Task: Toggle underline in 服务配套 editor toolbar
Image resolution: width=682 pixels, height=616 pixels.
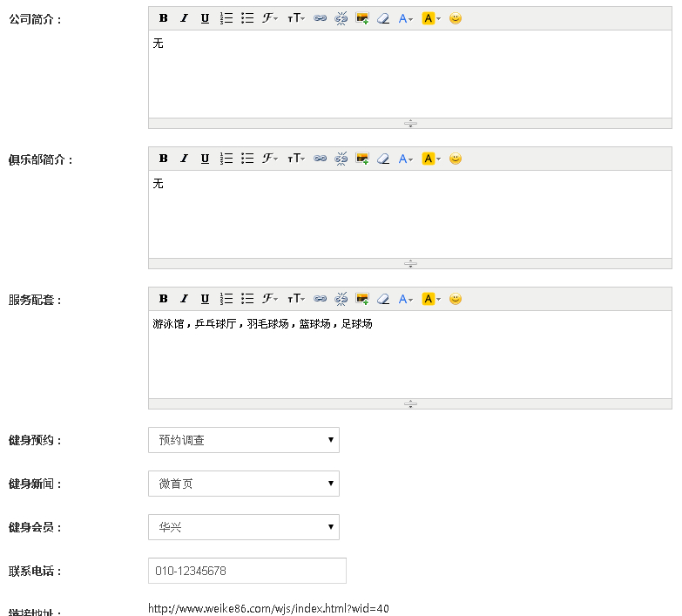Action: (x=205, y=299)
